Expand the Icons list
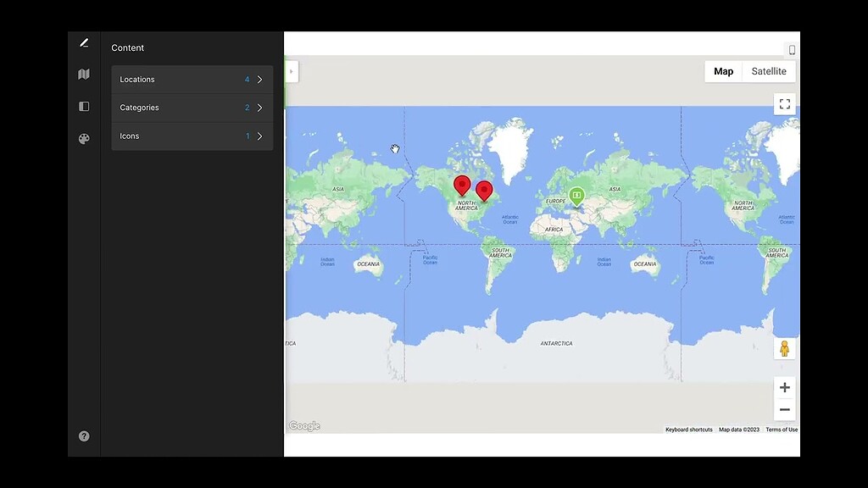 click(192, 136)
